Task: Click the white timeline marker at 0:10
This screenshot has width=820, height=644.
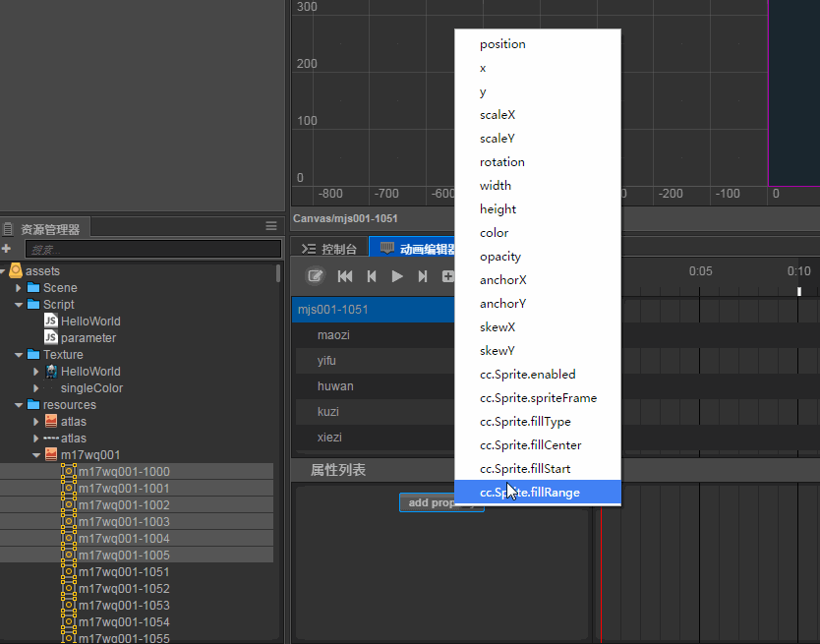Action: (x=799, y=291)
